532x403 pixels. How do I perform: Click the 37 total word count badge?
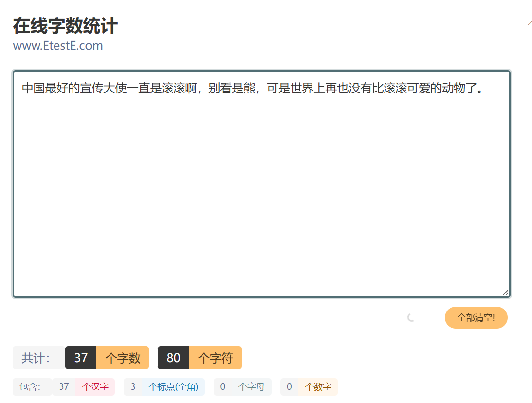click(x=81, y=358)
